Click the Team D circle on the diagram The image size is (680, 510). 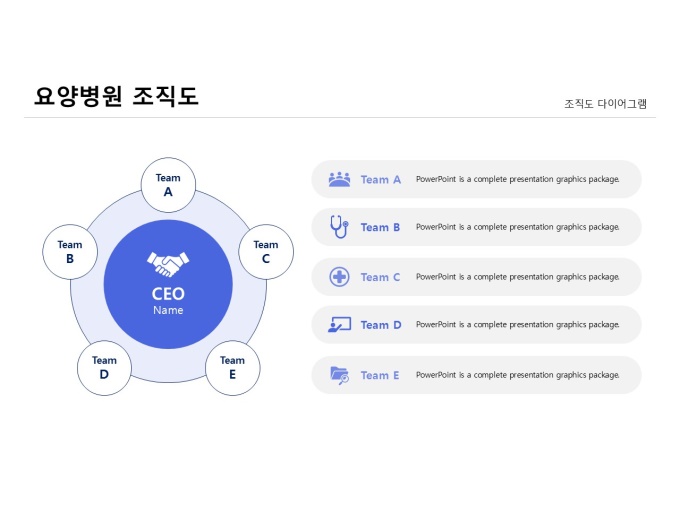pyautogui.click(x=105, y=367)
